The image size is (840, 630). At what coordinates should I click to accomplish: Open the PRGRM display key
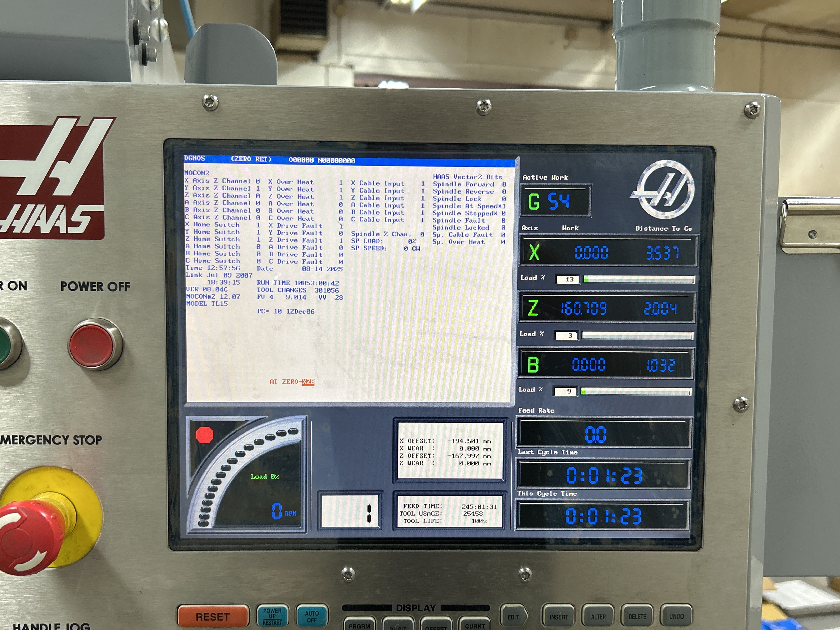pos(359,624)
